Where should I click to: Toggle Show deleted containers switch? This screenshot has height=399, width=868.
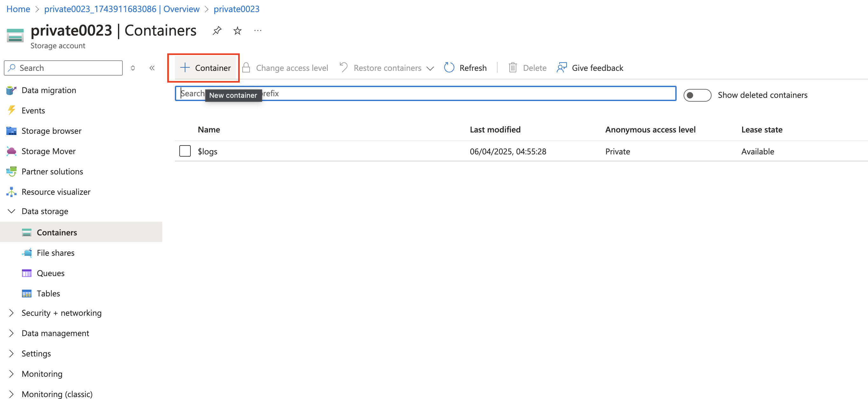pos(697,95)
